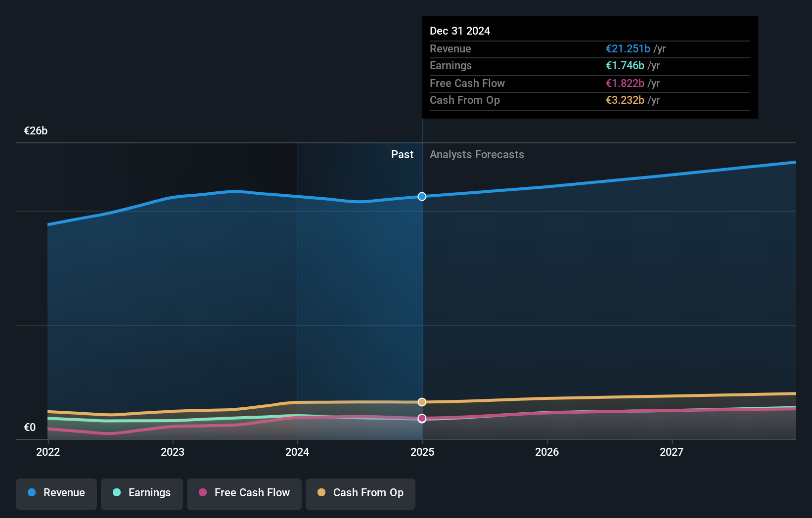Toggle the Cash From Op legend button
This screenshot has width=812, height=518.
[361, 494]
